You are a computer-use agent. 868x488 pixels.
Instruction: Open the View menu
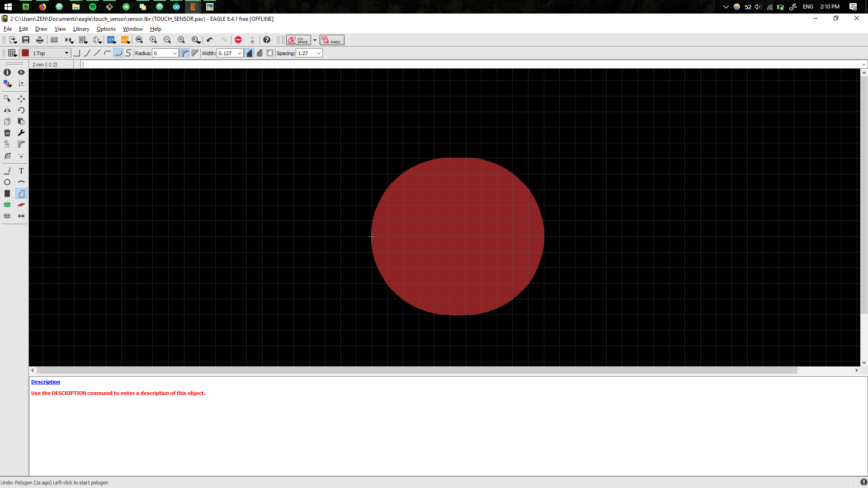(60, 29)
